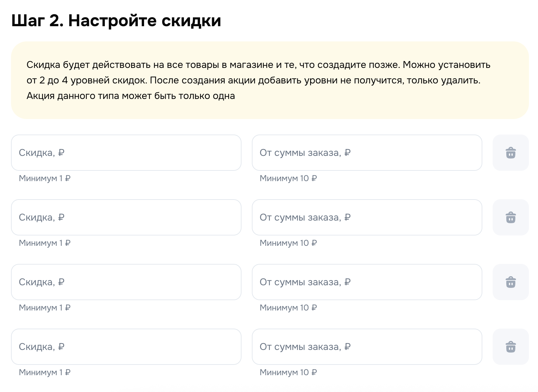Select the second row 'Скидка, ₽' input

126,217
